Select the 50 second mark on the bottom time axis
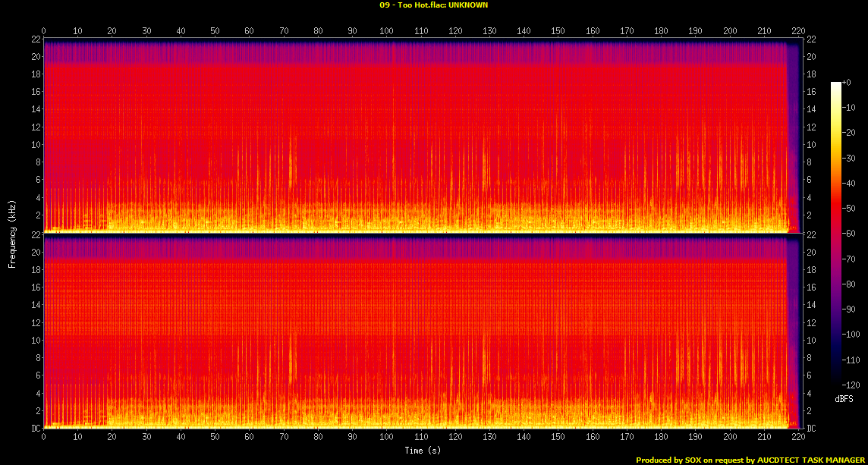 point(215,437)
